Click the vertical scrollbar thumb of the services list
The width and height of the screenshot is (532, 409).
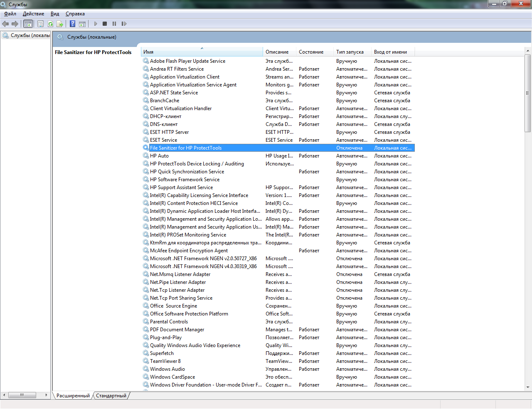click(528, 93)
